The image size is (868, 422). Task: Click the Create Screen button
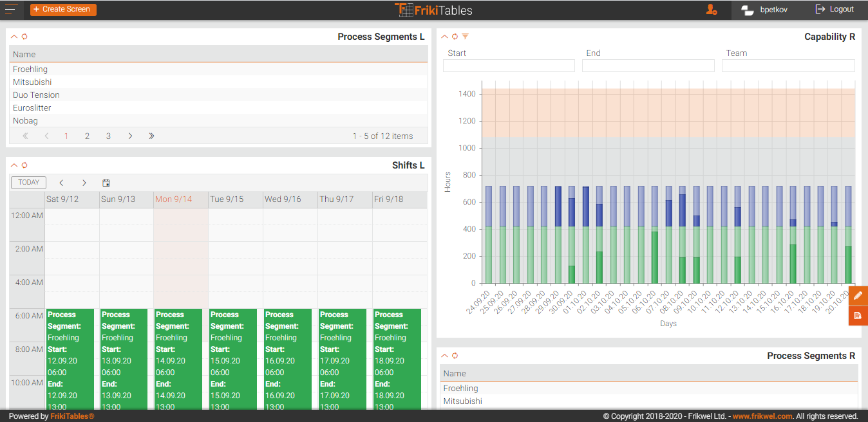63,10
